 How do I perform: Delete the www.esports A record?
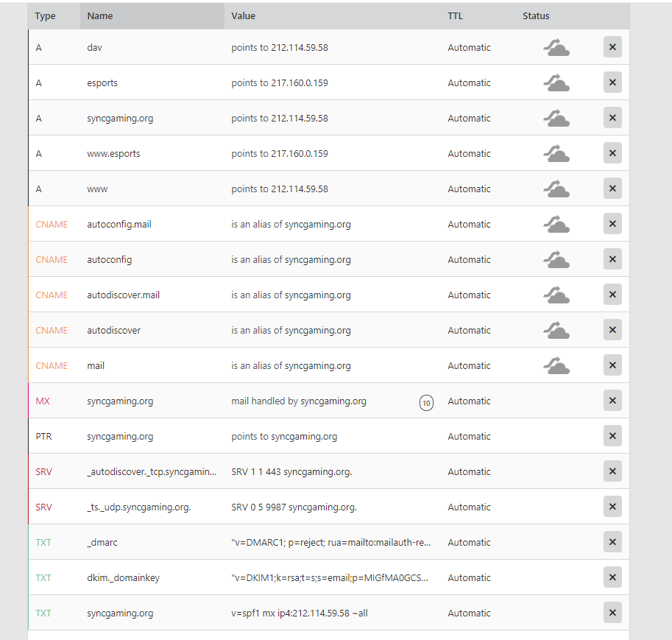[x=612, y=152]
